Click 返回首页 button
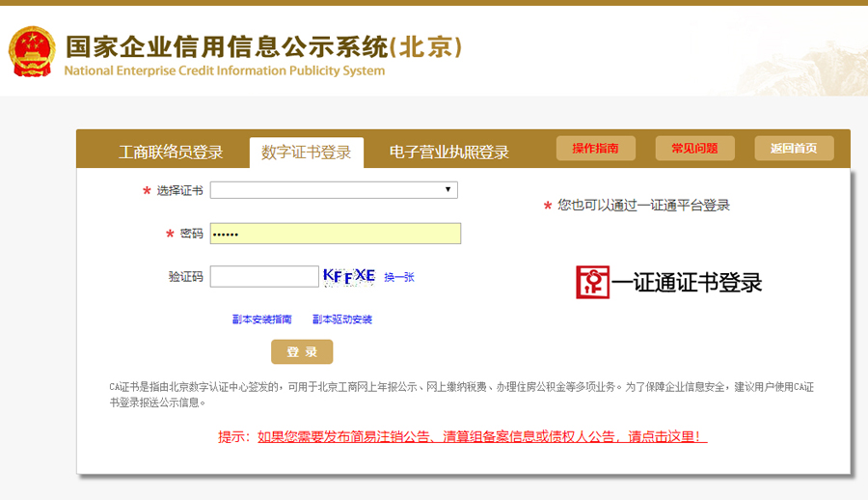 point(794,148)
